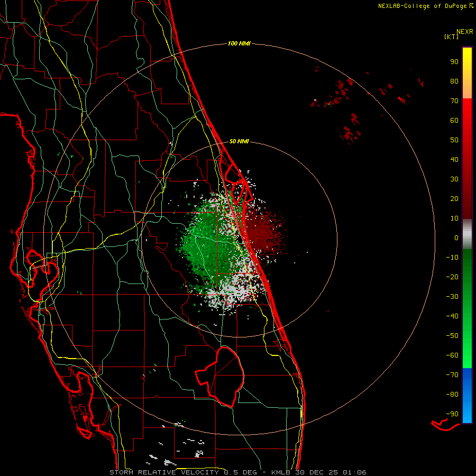
Task: Click the -30 value on the velocity scale
Action: click(452, 297)
